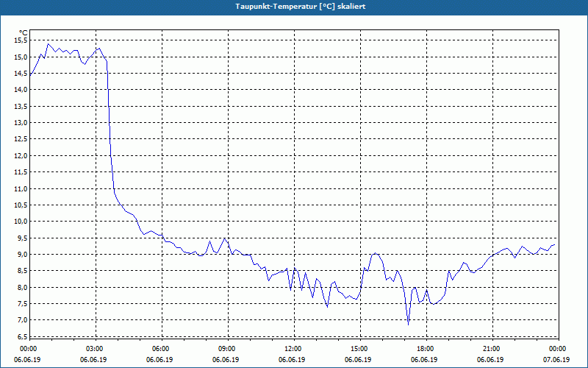
Task: Click the 10,5 y-axis value
Action: coord(20,205)
